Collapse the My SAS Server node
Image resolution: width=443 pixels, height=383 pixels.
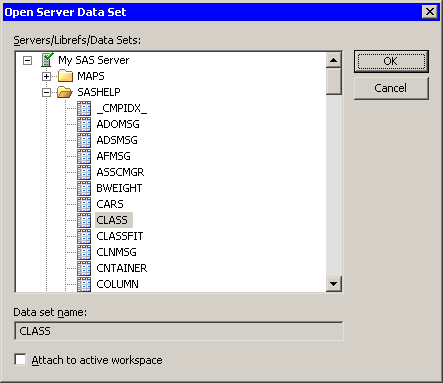click(27, 60)
